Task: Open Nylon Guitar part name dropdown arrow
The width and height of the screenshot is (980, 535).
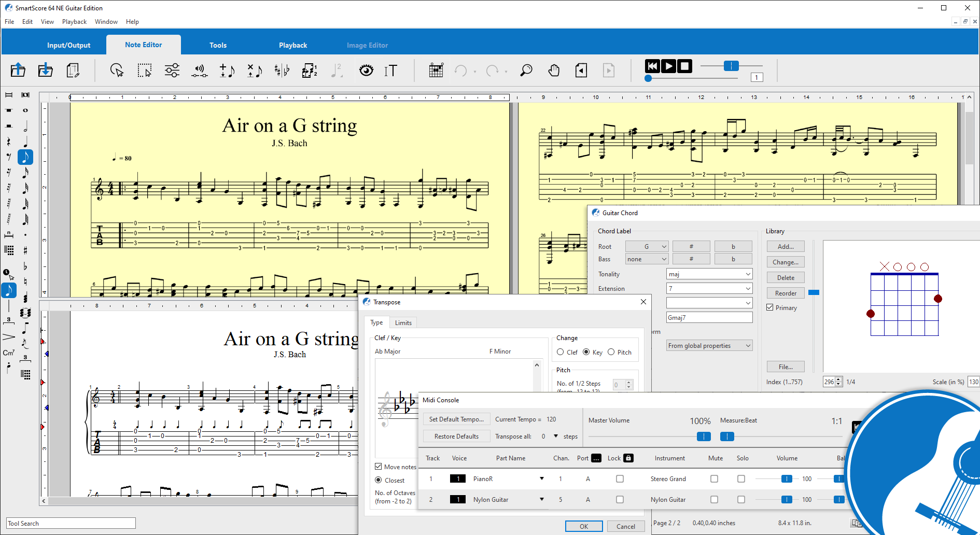Action: (x=542, y=500)
